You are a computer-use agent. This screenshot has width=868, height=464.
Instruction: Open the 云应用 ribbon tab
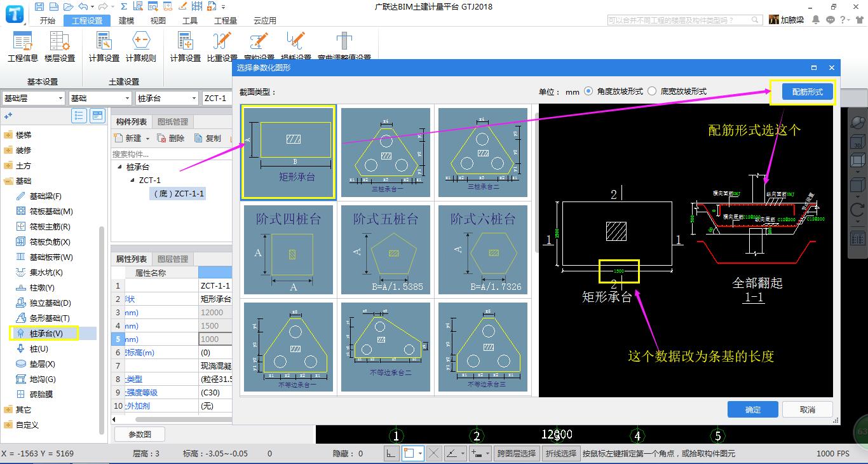[265, 20]
